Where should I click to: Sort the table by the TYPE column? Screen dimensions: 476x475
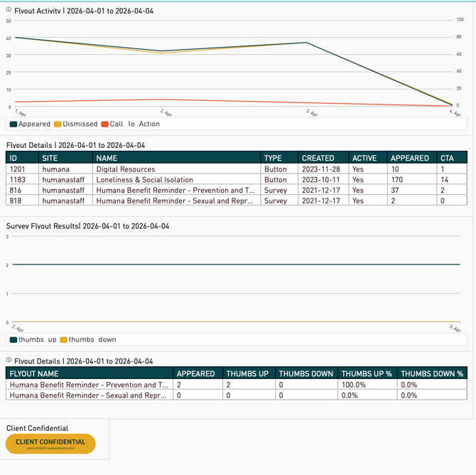coord(273,158)
